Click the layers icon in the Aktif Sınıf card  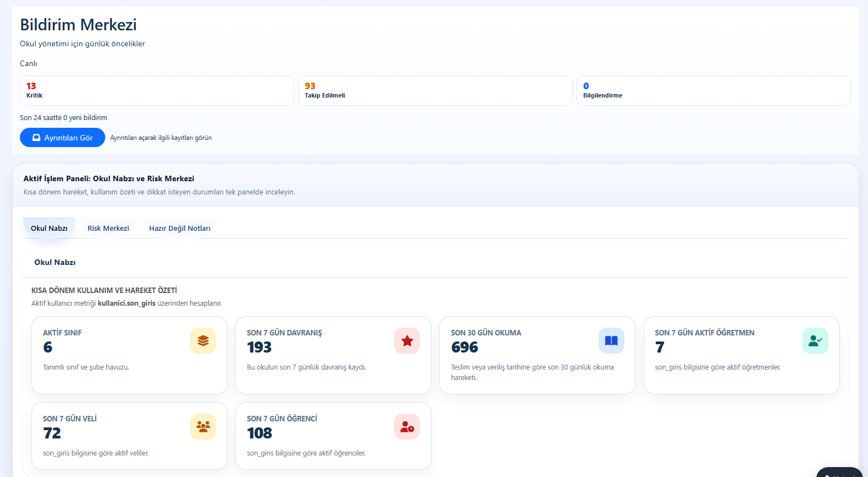point(203,340)
